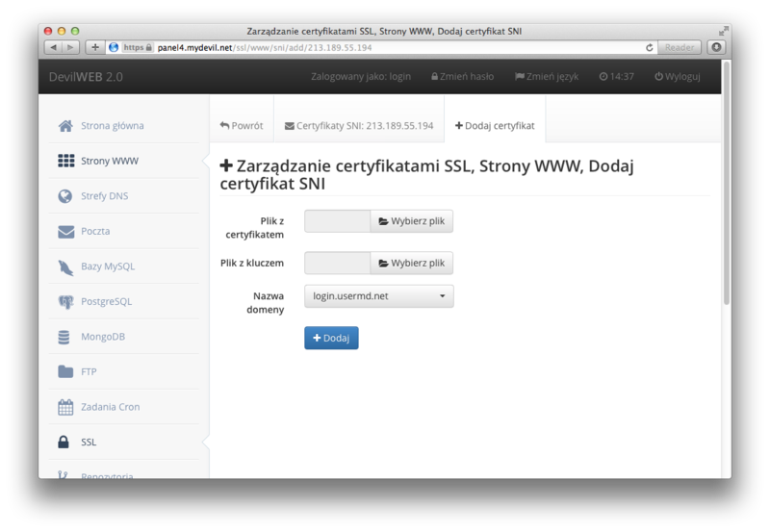
Task: Click the downloads icon in browser toolbar
Action: pos(716,47)
